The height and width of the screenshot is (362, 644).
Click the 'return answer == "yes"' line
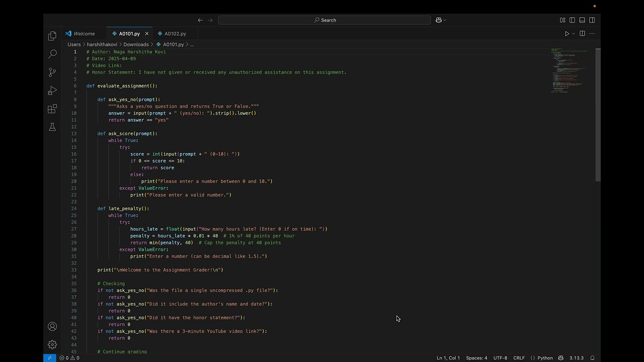click(138, 120)
